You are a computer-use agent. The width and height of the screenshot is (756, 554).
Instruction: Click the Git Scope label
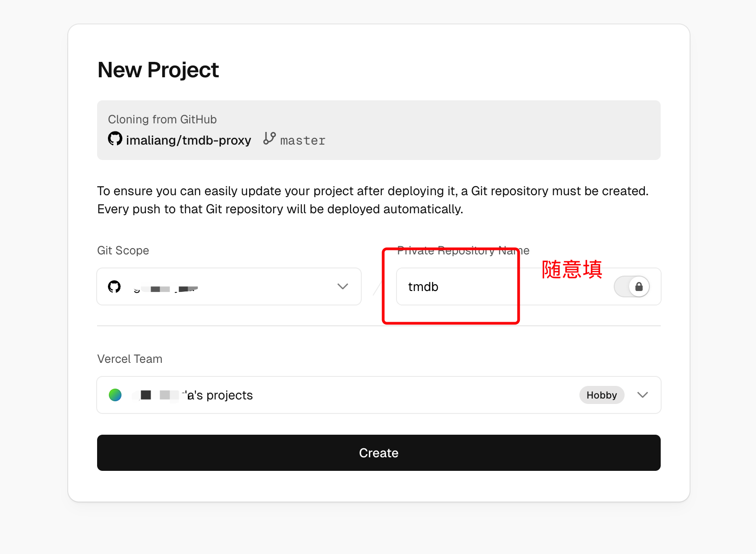pyautogui.click(x=123, y=250)
